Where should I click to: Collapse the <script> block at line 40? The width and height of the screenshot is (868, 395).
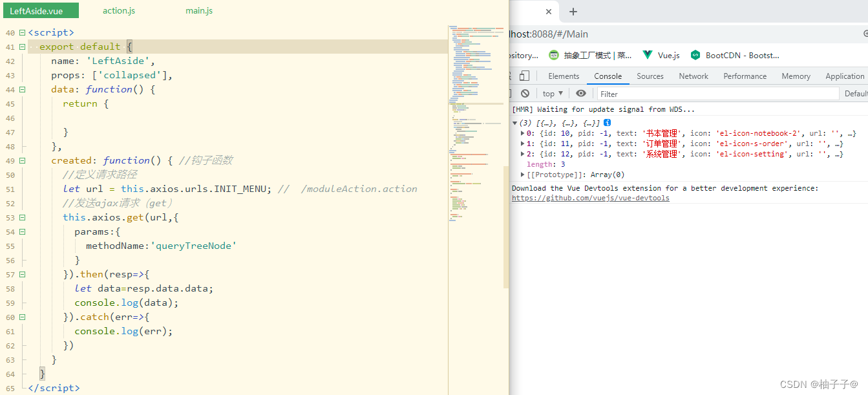coord(23,32)
